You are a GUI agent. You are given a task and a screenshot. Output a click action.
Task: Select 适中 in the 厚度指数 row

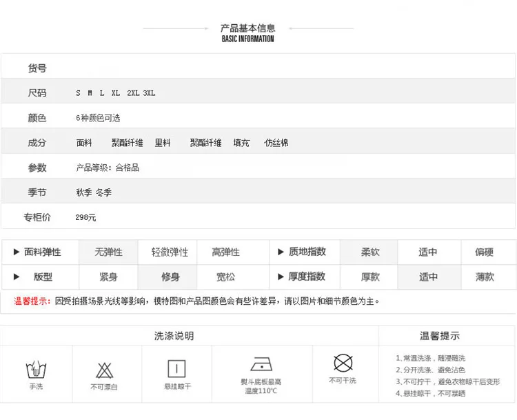[428, 277]
